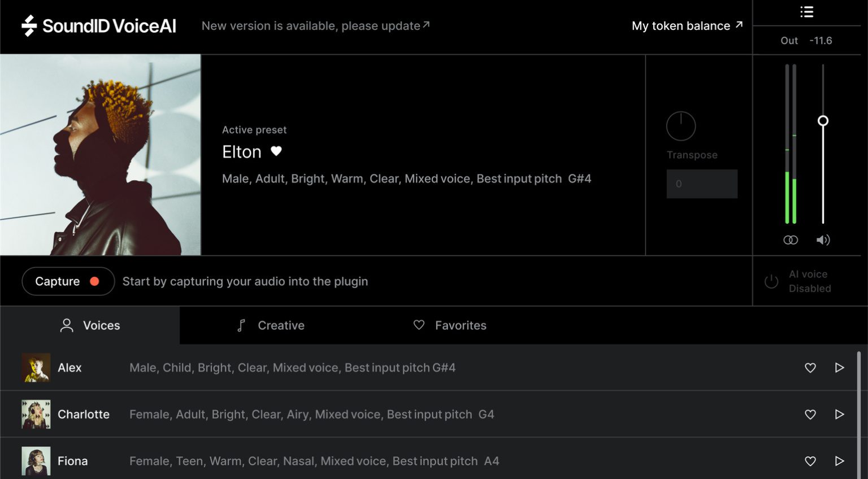The width and height of the screenshot is (868, 479).
Task: Play the Charlotte voice preview
Action: (x=839, y=415)
